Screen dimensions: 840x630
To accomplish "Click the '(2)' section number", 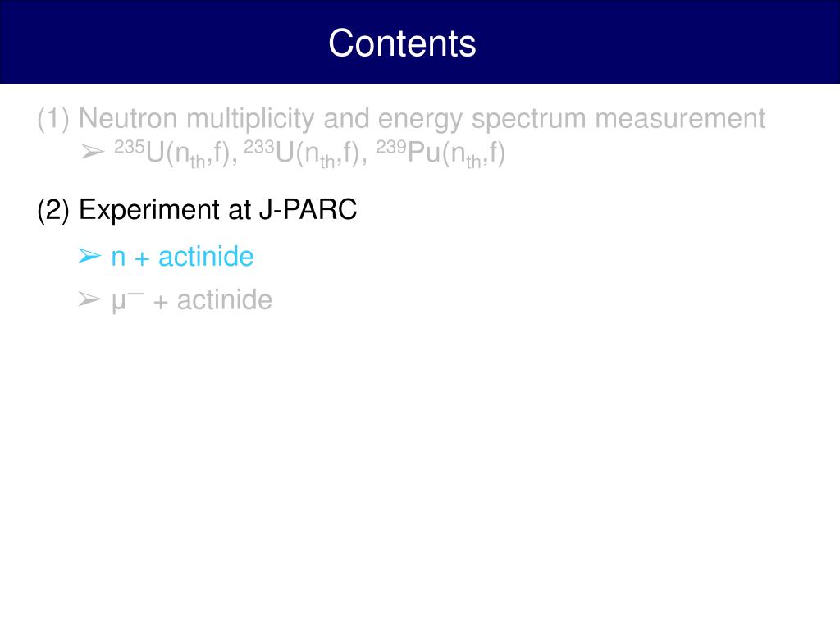I will tap(53, 209).
